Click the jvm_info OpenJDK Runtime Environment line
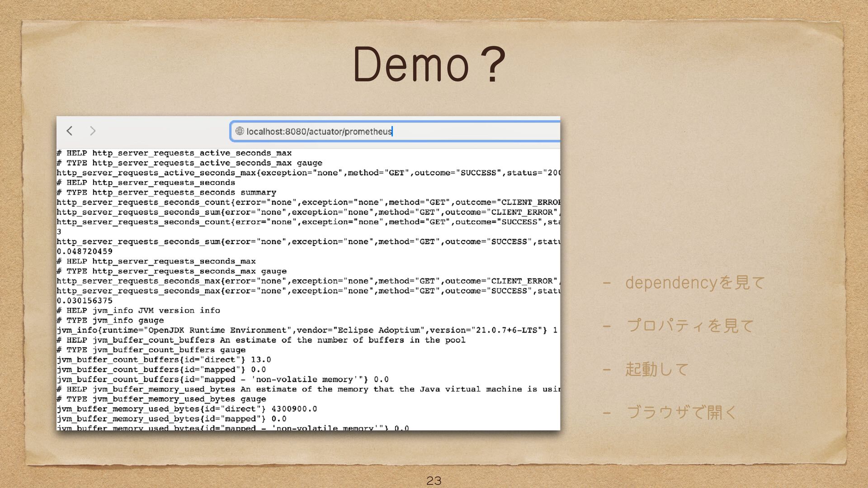This screenshot has height=488, width=868. [x=307, y=330]
